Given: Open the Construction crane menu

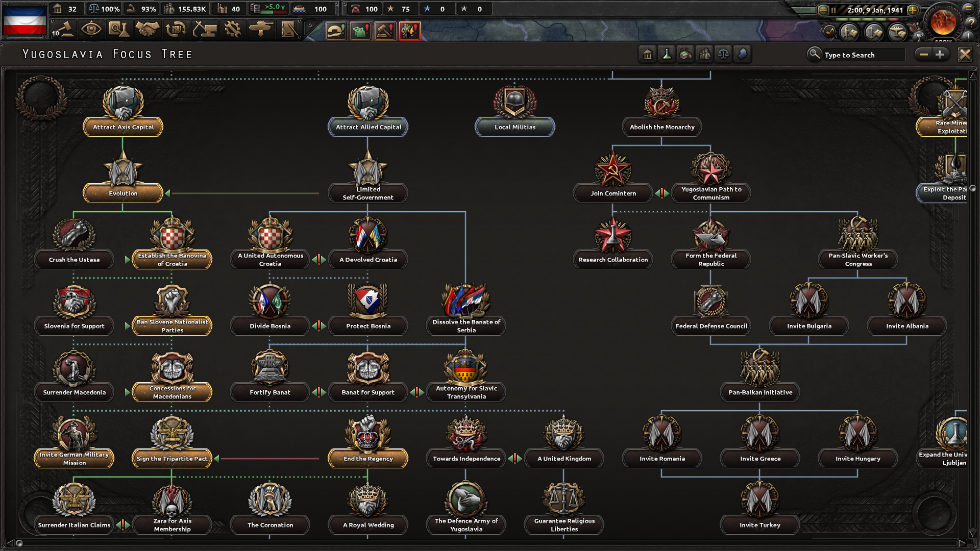Looking at the screenshot, I should 204,29.
